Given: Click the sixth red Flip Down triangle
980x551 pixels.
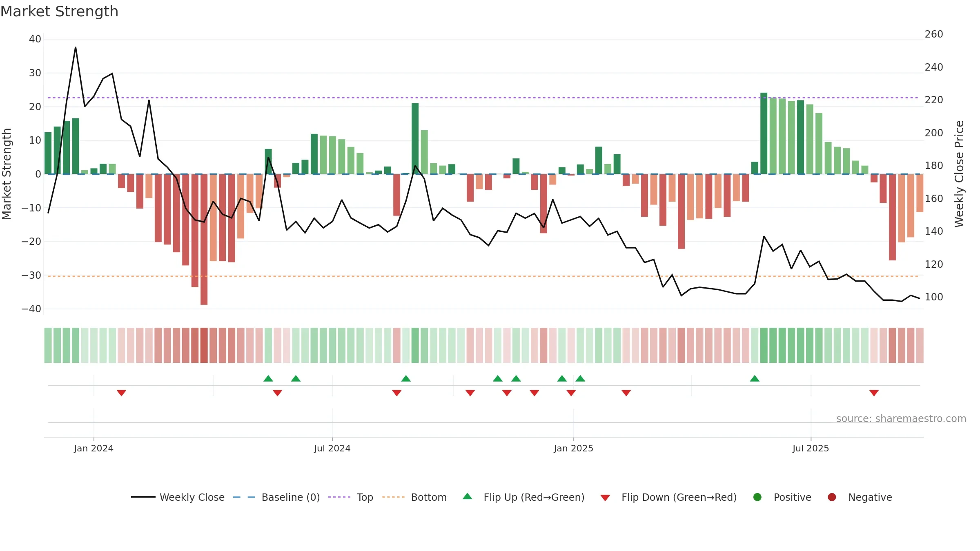Looking at the screenshot, I should [x=534, y=393].
